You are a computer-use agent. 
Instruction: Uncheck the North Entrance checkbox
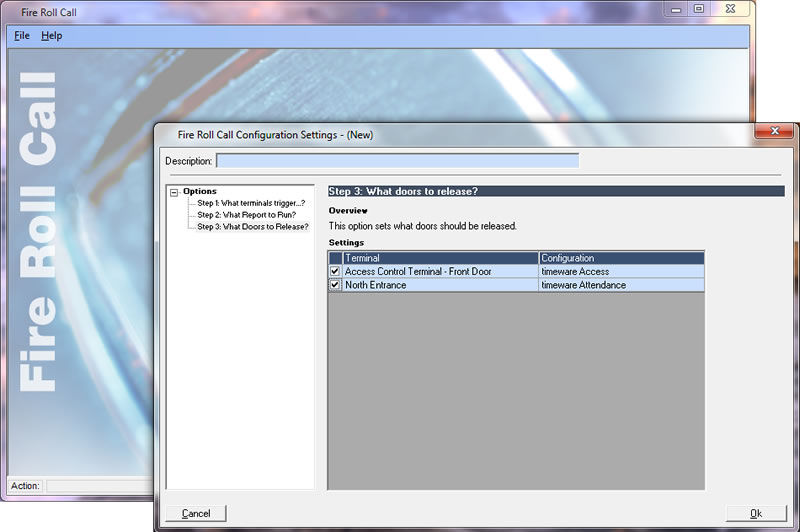click(x=335, y=285)
